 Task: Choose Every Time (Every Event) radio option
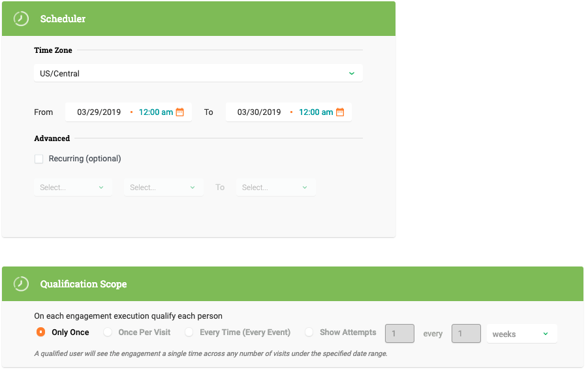click(x=189, y=332)
